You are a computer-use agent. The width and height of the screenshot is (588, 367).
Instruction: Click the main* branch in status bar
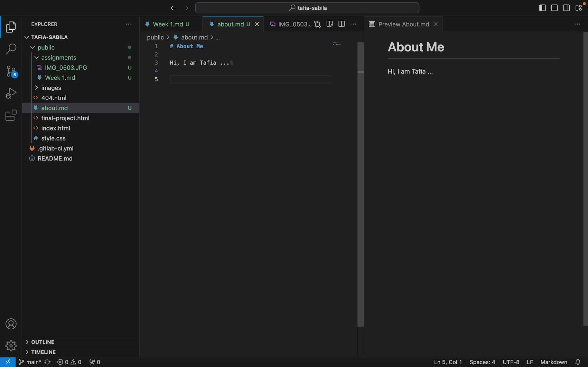click(x=30, y=362)
